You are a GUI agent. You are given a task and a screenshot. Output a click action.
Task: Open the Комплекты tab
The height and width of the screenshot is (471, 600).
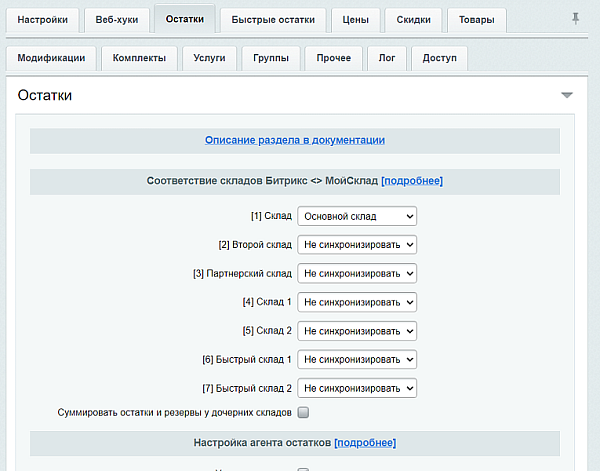[x=139, y=59]
